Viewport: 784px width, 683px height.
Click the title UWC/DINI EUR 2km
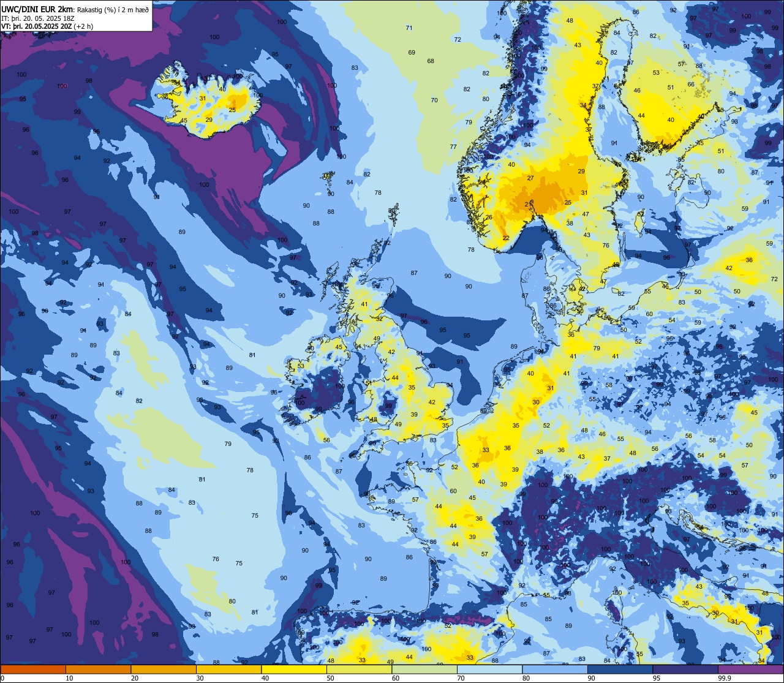tap(38, 9)
